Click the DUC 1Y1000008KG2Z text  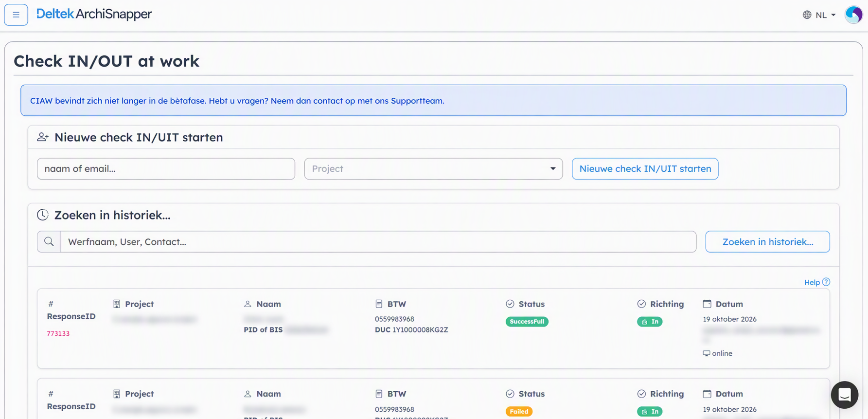411,330
